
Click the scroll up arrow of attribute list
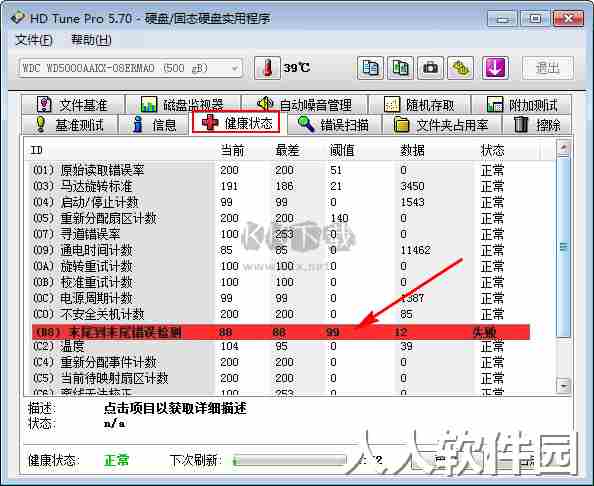pyautogui.click(x=564, y=147)
